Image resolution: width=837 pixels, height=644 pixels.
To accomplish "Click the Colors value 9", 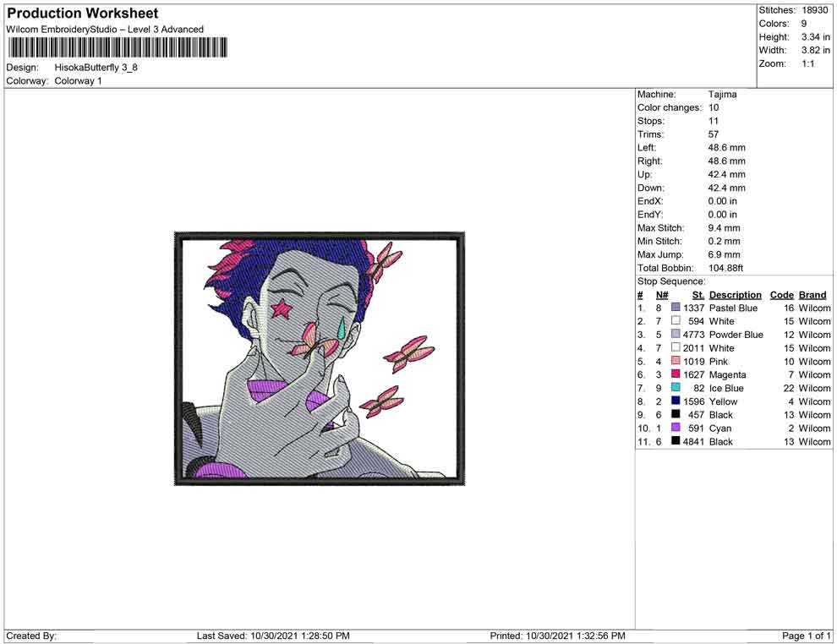I will (x=804, y=24).
